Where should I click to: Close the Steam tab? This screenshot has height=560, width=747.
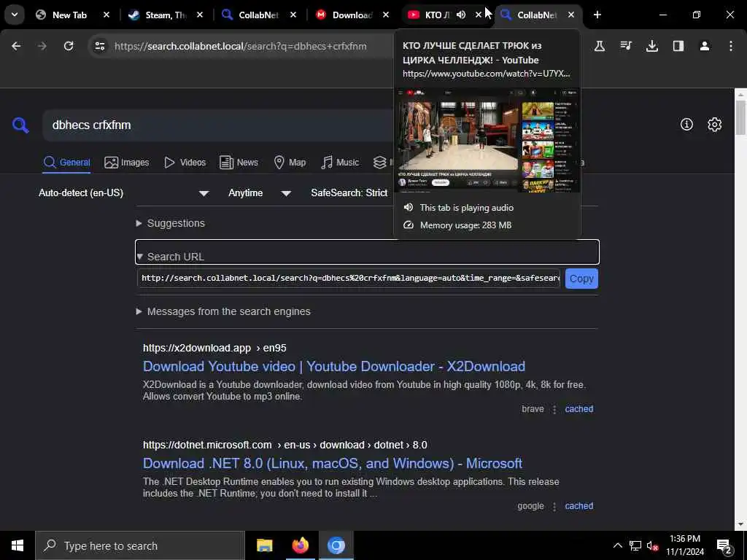(200, 15)
